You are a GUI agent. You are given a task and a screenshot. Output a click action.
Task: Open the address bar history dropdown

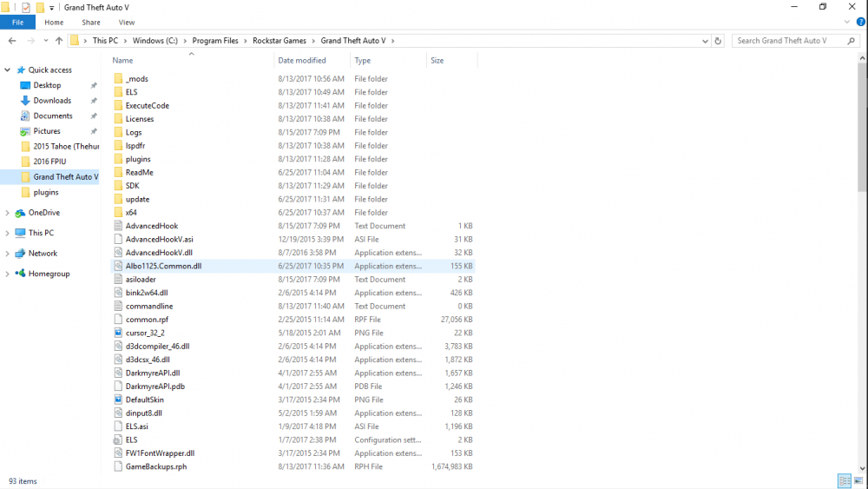click(x=705, y=41)
